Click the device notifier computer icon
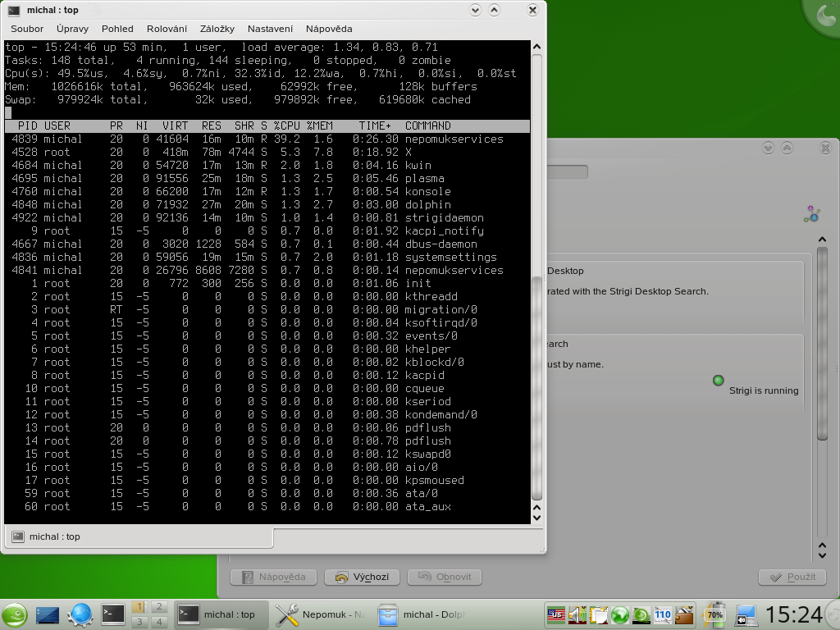840x630 pixels. (745, 614)
